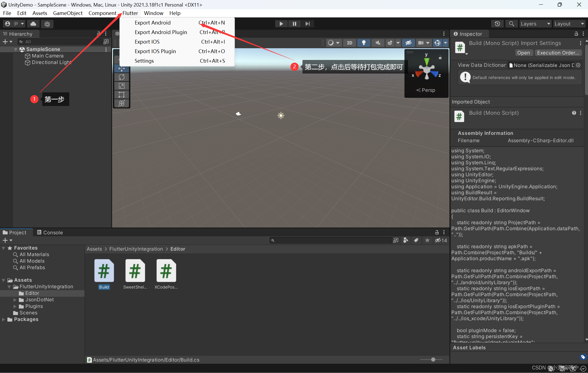Screen dimensions: 588x373
Task: Choose Export IOS menu entry
Action: coord(177,42)
